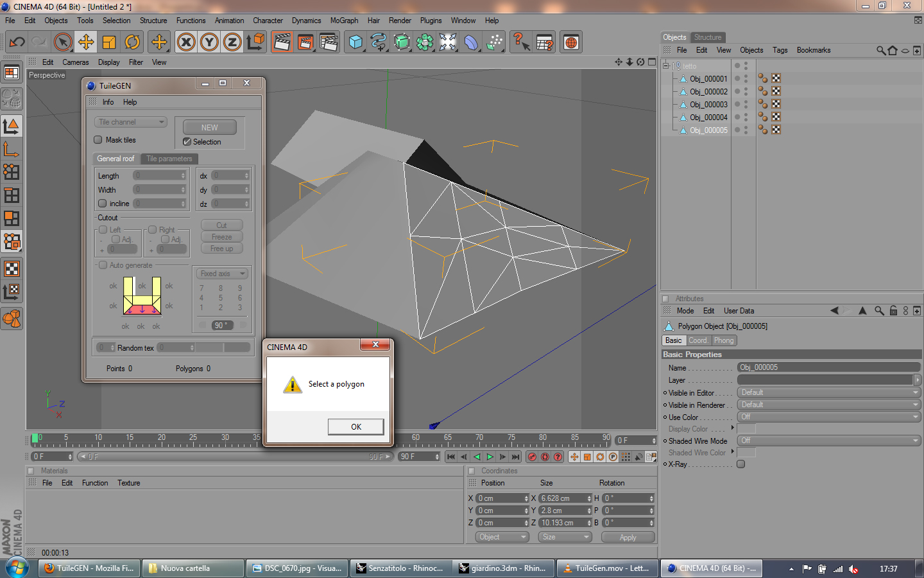Add a Cube primitive object
This screenshot has width=924, height=578.
(x=355, y=42)
